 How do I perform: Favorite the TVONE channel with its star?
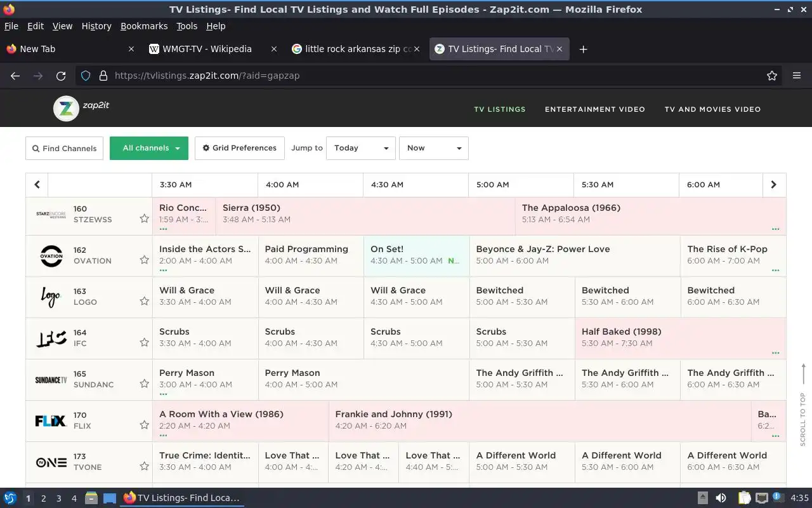(x=144, y=466)
